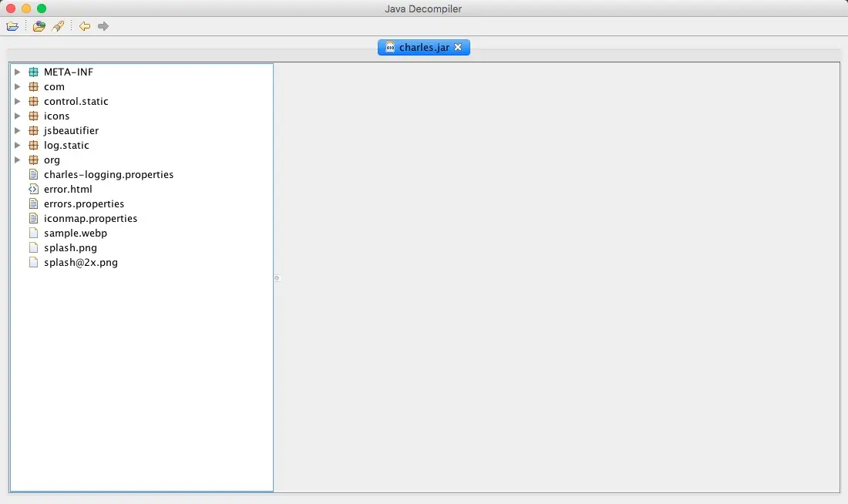Click the errors.properties file icon

33,203
